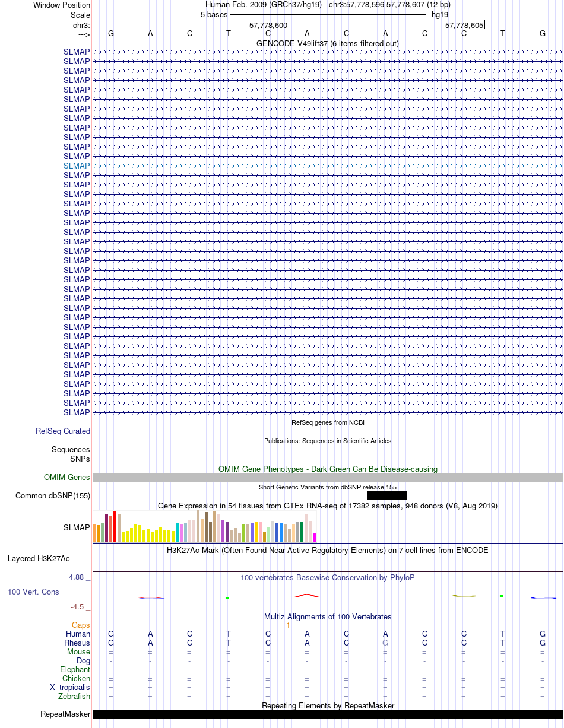
Task: Open the OMIM Genes track label
Action: coord(67,478)
